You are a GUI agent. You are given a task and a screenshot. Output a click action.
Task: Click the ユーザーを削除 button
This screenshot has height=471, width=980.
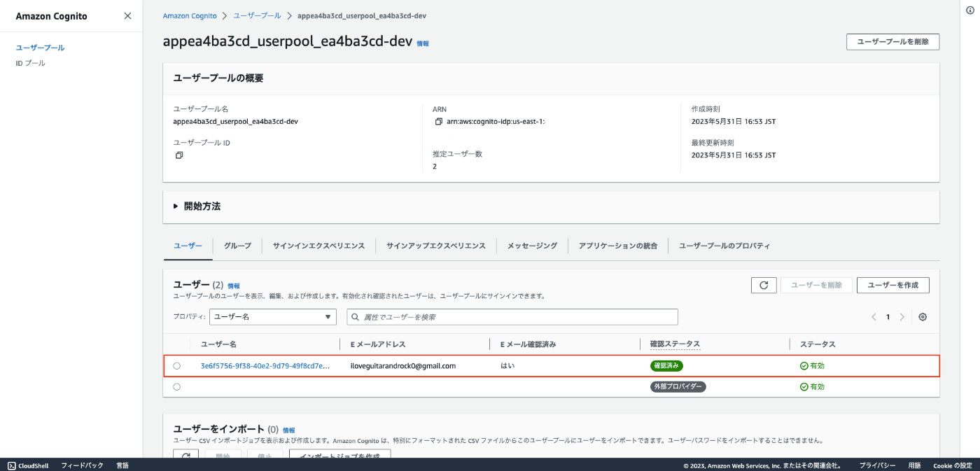[816, 285]
